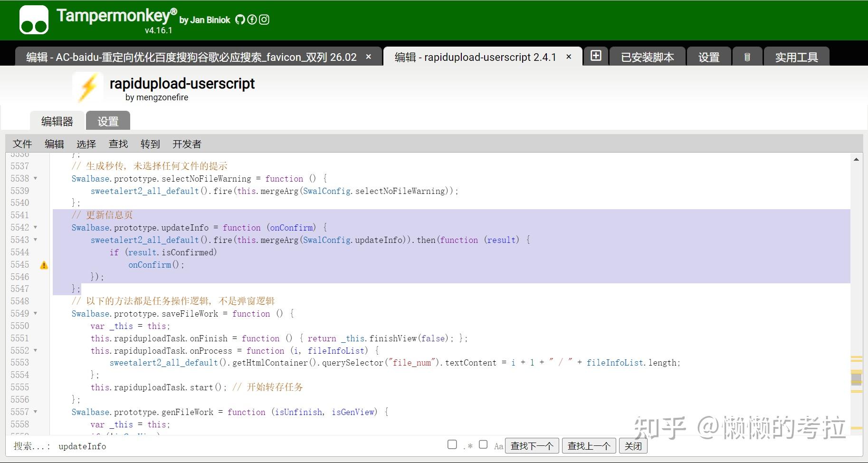This screenshot has height=463, width=868.
Task: Click the "file_num" string on line 5553
Action: [x=411, y=363]
